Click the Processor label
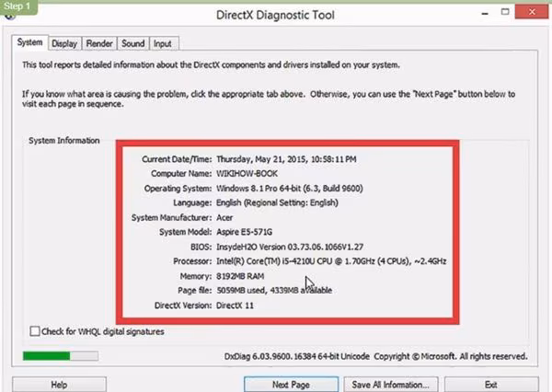 point(192,261)
